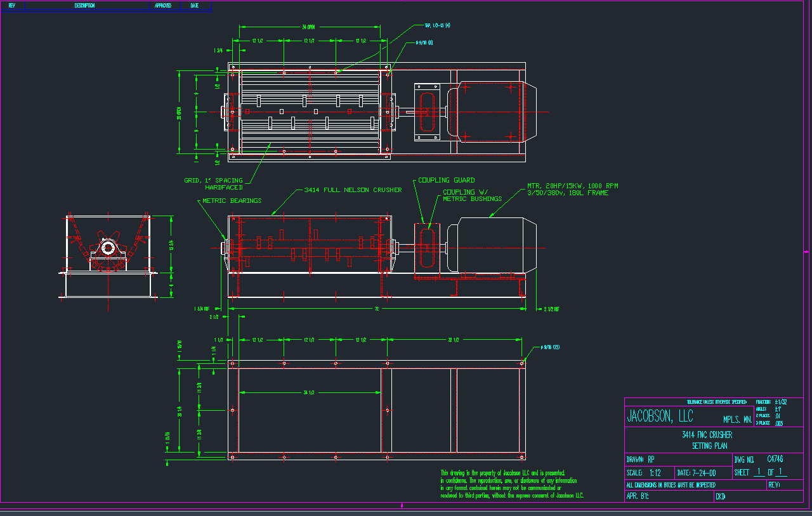The width and height of the screenshot is (812, 516).
Task: Select the 3414 FNC CRUSHER title text
Action: 707,435
